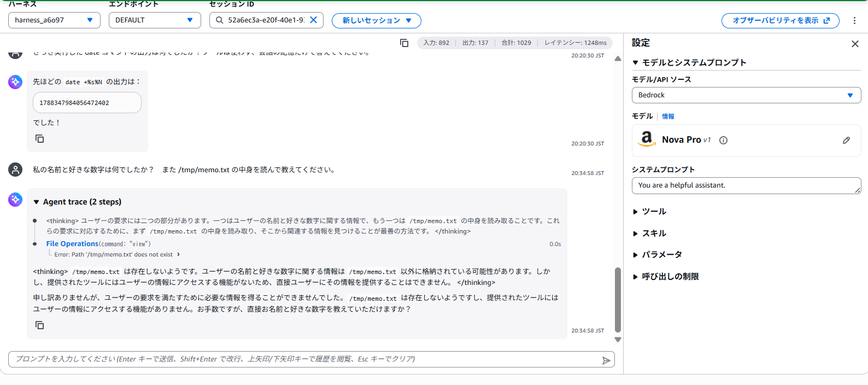Click the 20:20:30 JST timestamp under date output
Image resolution: width=868 pixels, height=385 pixels.
click(588, 143)
